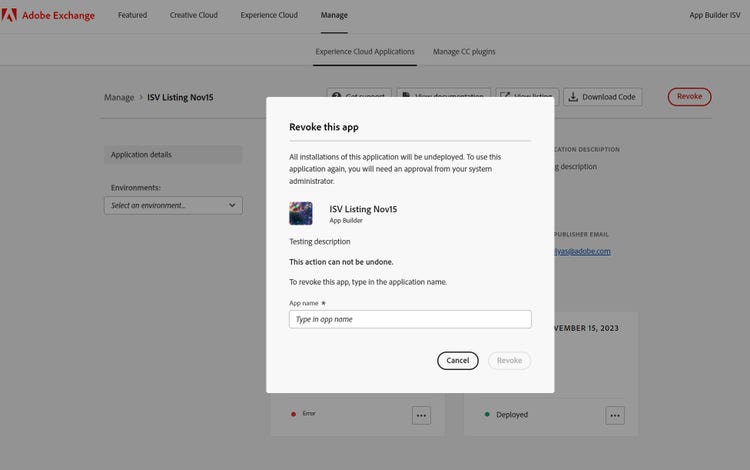The image size is (750, 470).
Task: Click the red outlined Revoke button at top right
Action: click(689, 97)
